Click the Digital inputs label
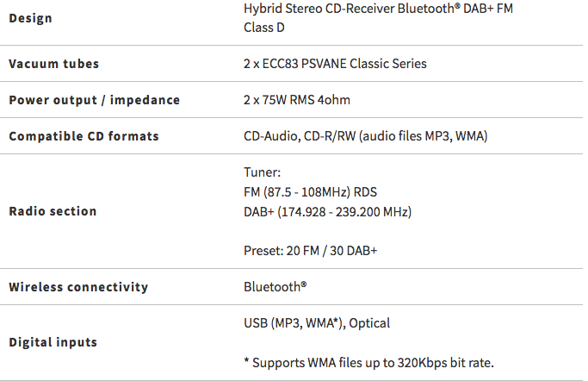 (53, 342)
